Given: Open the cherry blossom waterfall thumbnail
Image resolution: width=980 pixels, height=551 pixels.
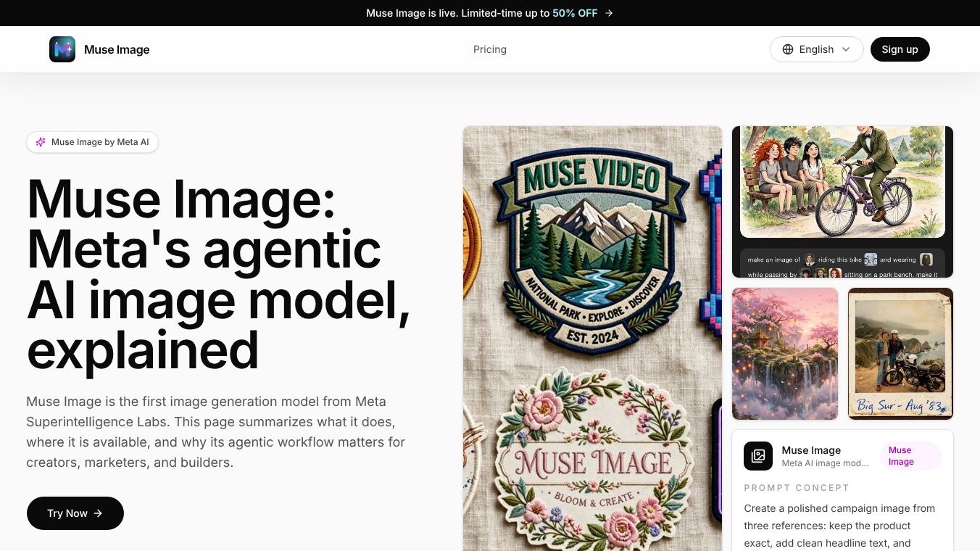Looking at the screenshot, I should [x=785, y=354].
